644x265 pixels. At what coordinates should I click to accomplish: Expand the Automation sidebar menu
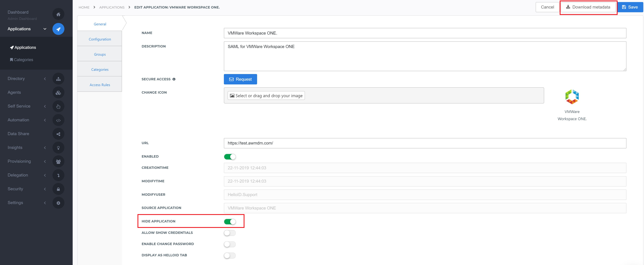[45, 120]
